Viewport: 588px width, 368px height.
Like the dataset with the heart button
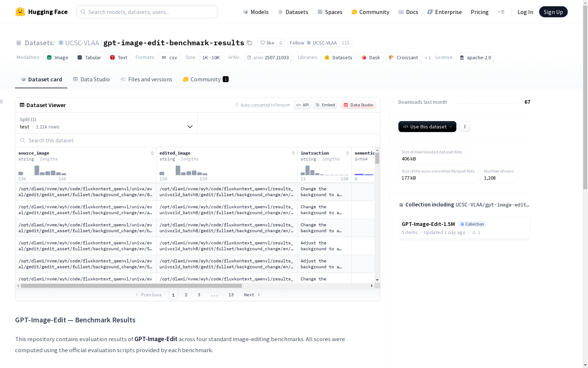pyautogui.click(x=267, y=43)
